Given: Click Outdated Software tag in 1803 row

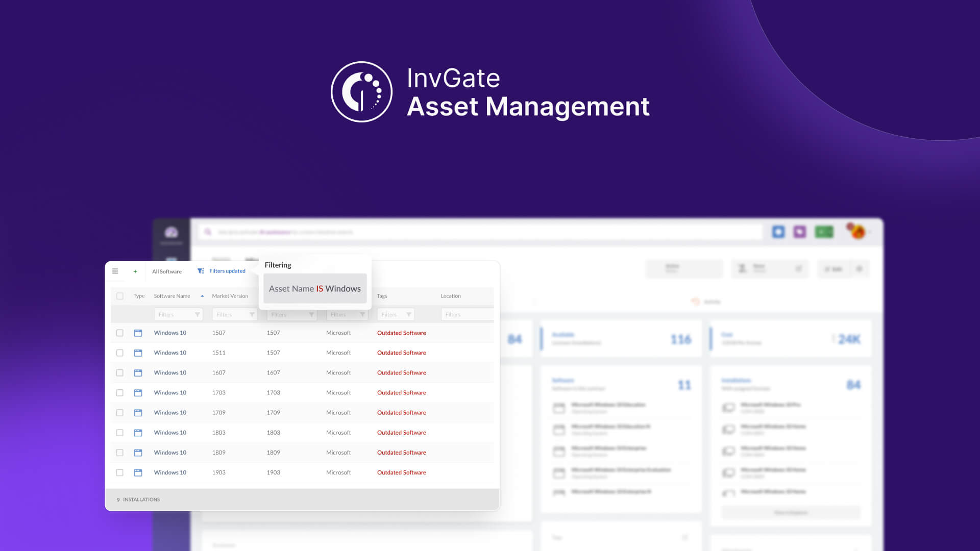Looking at the screenshot, I should click(x=402, y=433).
